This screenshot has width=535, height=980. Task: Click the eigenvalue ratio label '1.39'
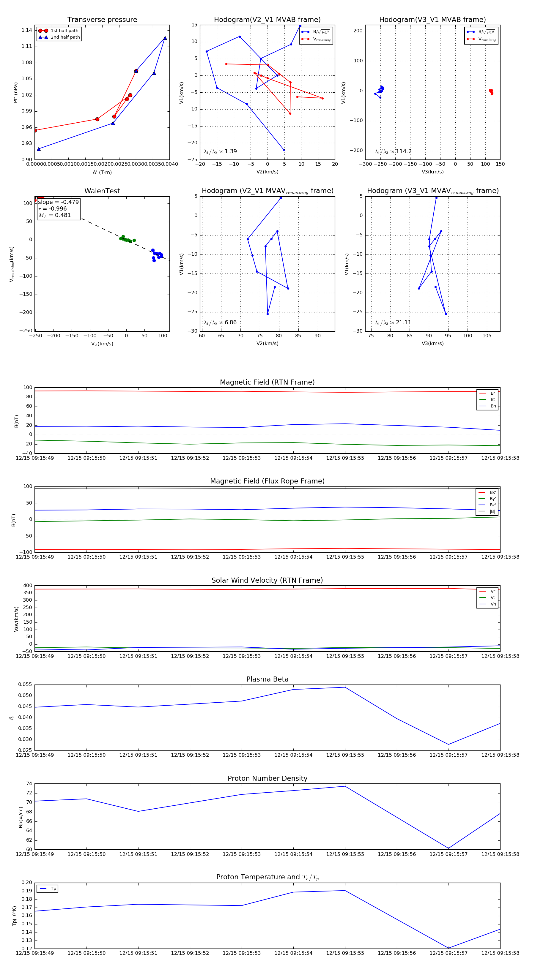220,151
